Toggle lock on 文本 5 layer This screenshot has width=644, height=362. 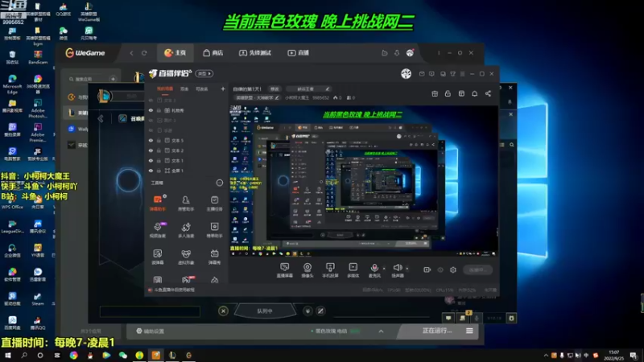[159, 140]
